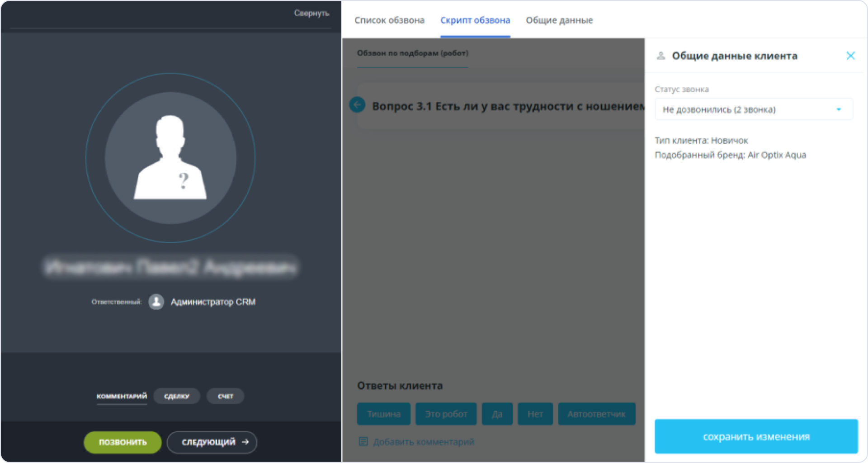
Task: Click Свернуть to collapse the call panel
Action: pos(311,14)
